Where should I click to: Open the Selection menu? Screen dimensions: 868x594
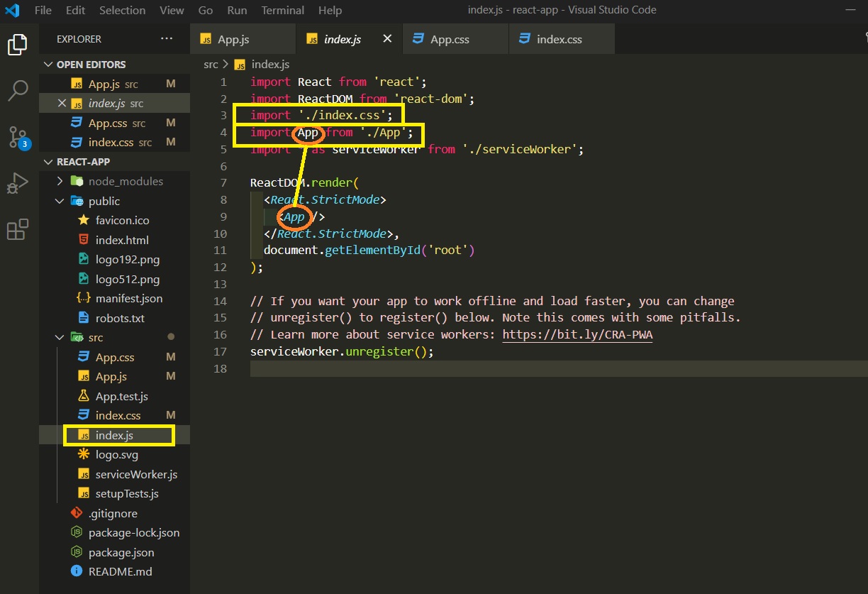click(123, 10)
